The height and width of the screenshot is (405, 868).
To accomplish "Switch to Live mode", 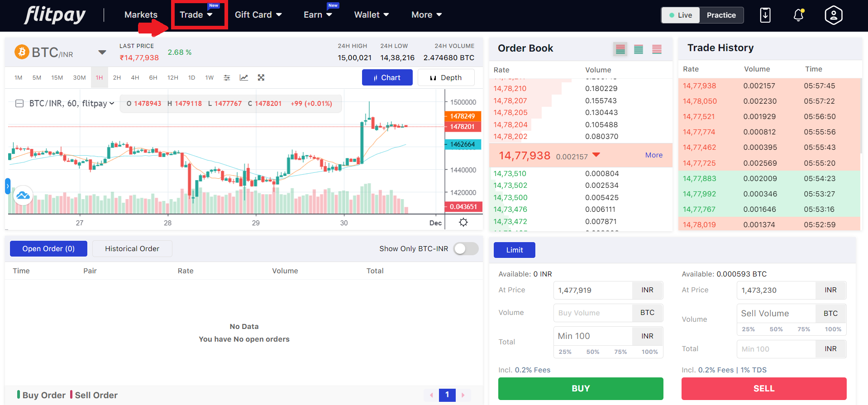I will tap(681, 15).
